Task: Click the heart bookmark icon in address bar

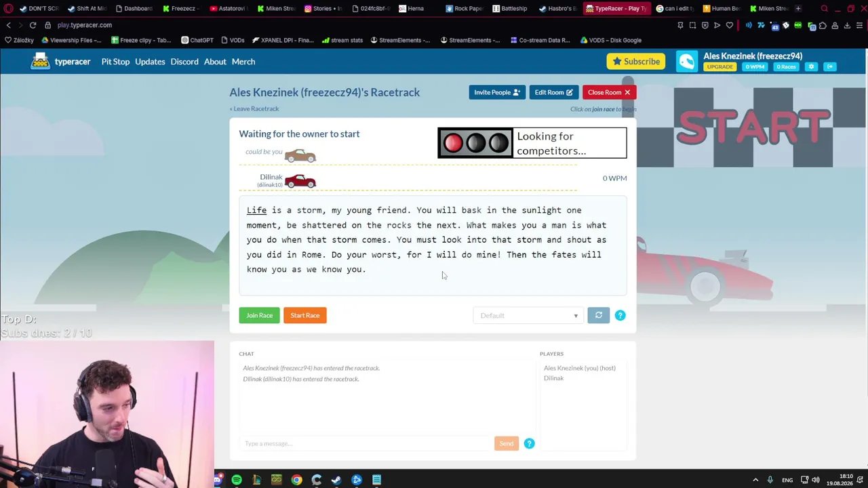Action: [730, 25]
